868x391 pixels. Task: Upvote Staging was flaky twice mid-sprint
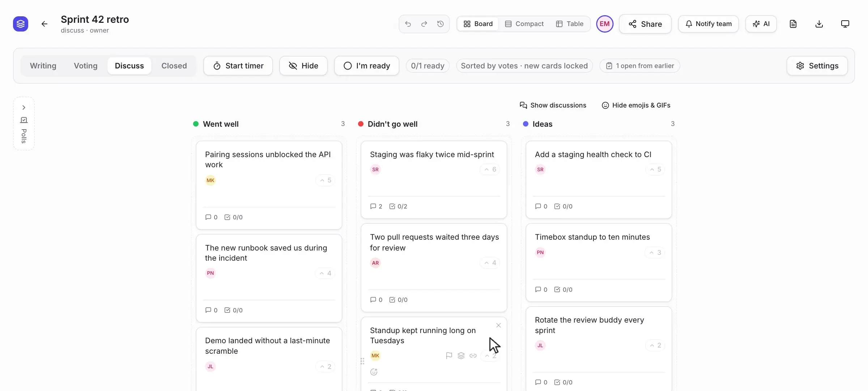(x=490, y=169)
